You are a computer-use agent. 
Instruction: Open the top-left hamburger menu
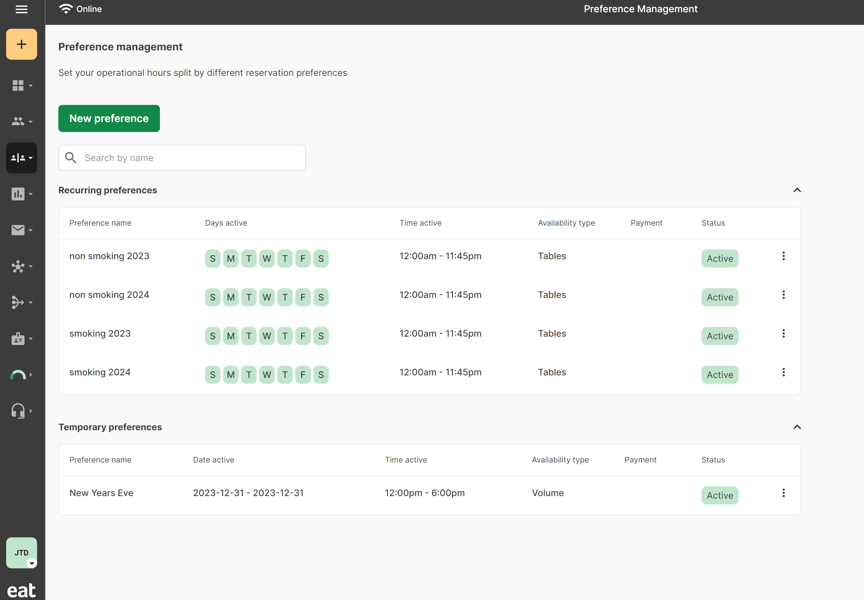click(x=20, y=9)
